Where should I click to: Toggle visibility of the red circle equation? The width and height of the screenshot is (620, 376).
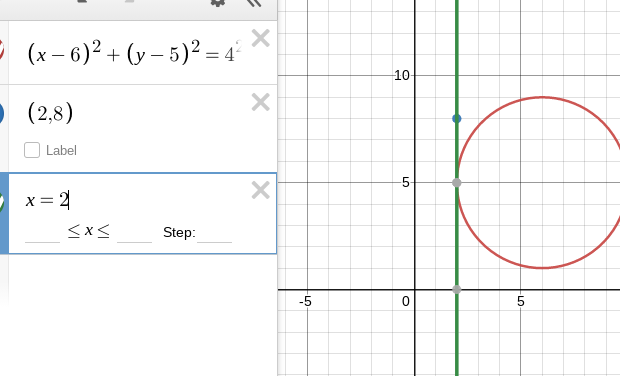click(x=2, y=50)
